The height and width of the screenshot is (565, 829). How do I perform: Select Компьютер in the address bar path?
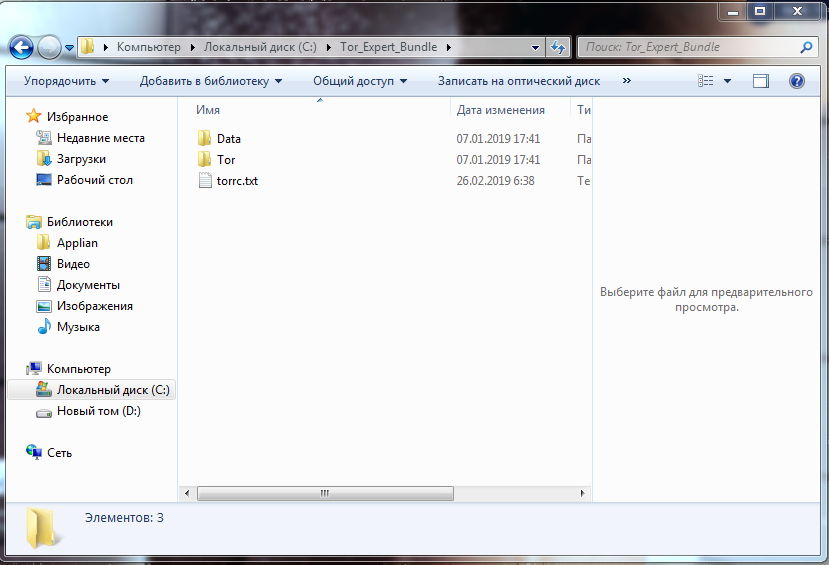[149, 47]
